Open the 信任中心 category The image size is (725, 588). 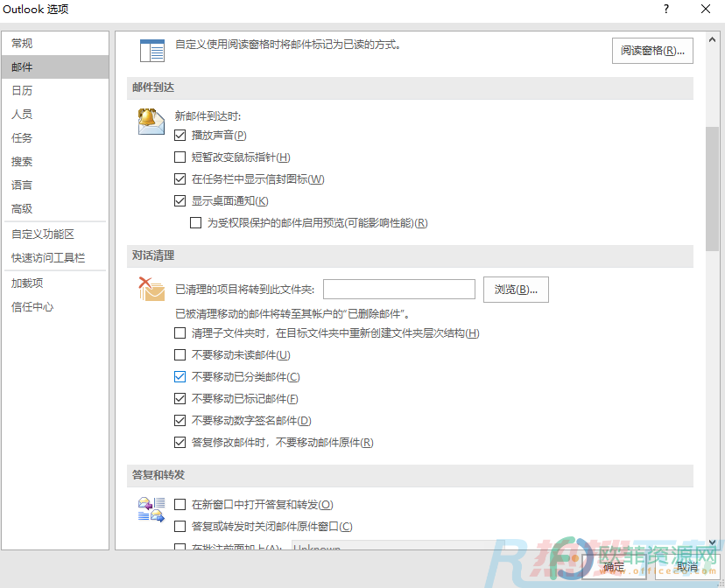[x=55, y=307]
